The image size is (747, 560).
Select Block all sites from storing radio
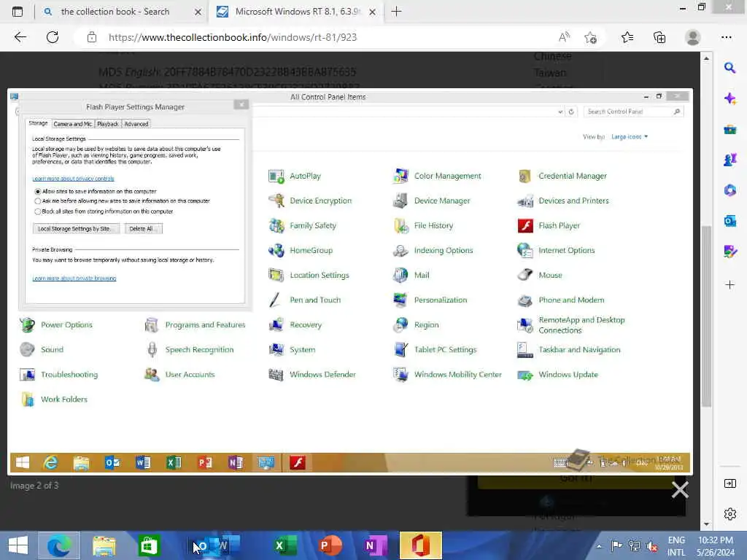pyautogui.click(x=38, y=211)
